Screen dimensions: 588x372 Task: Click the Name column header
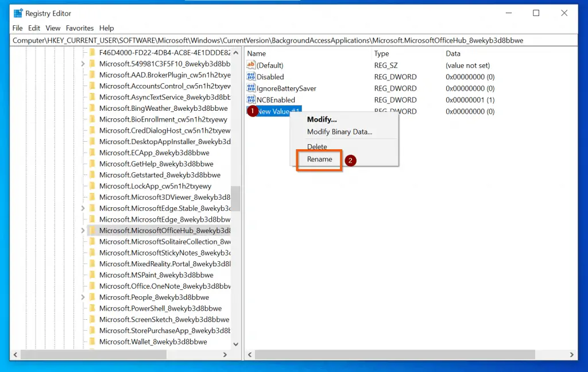256,53
